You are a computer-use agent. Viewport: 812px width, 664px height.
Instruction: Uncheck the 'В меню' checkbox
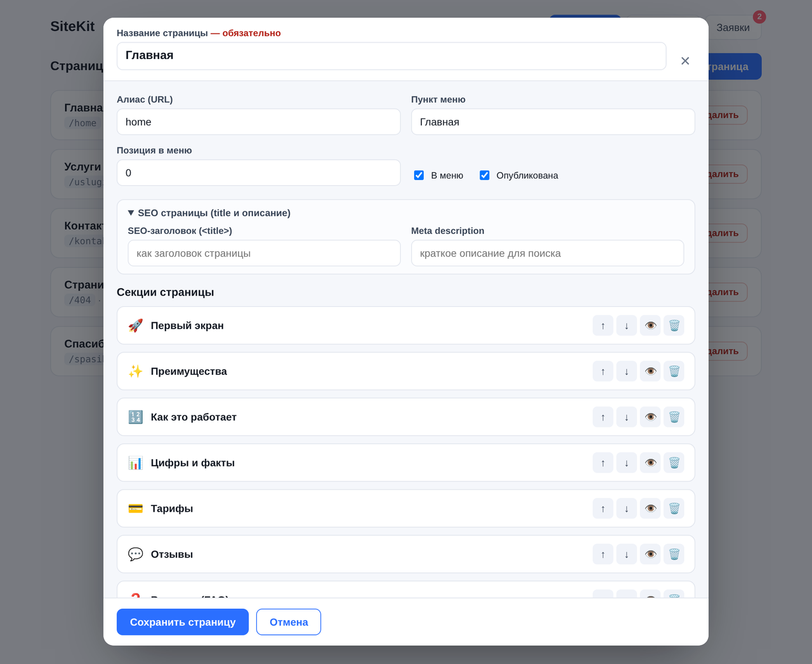[x=419, y=175]
